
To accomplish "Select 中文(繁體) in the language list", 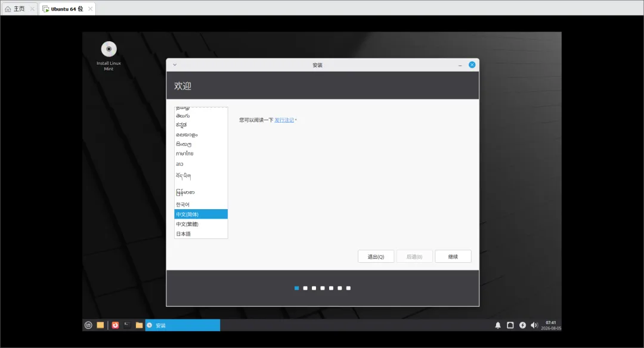I will pos(201,224).
